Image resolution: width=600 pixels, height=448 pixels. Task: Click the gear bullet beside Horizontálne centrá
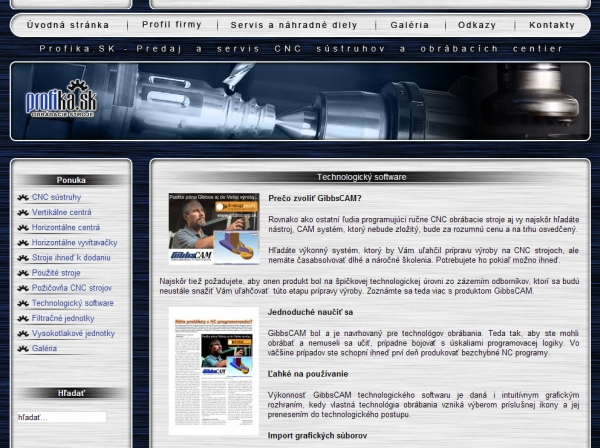(23, 228)
